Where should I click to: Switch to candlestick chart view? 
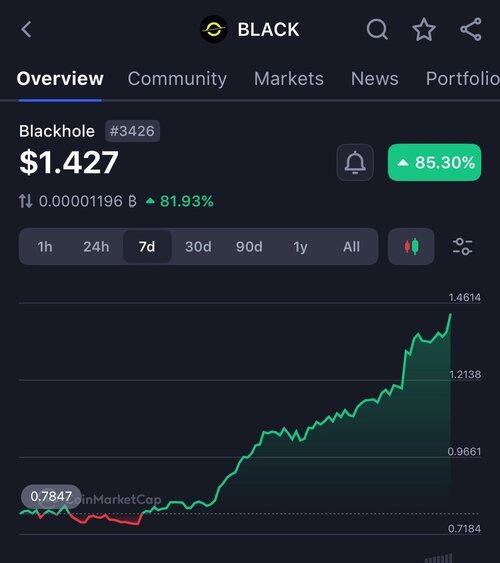411,247
